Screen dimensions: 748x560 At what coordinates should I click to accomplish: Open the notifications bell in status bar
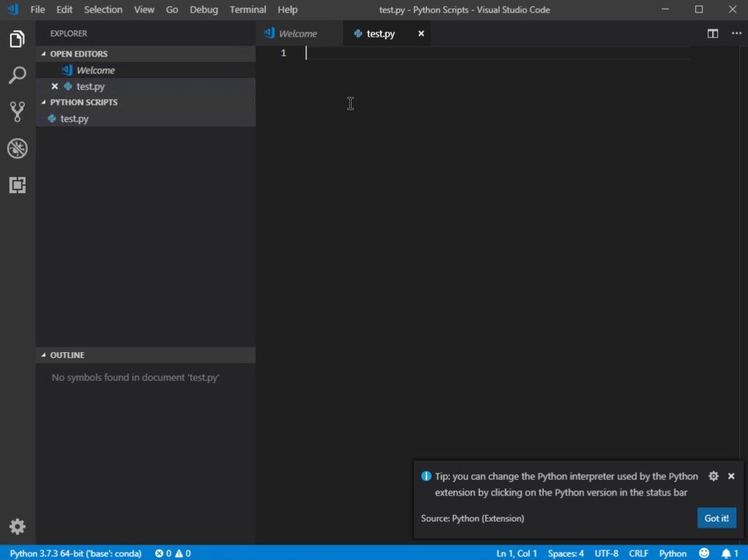coord(730,553)
